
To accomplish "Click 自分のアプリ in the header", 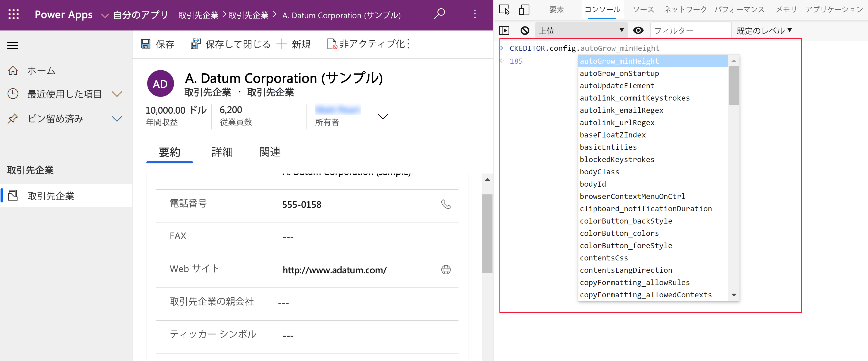I will click(x=141, y=15).
